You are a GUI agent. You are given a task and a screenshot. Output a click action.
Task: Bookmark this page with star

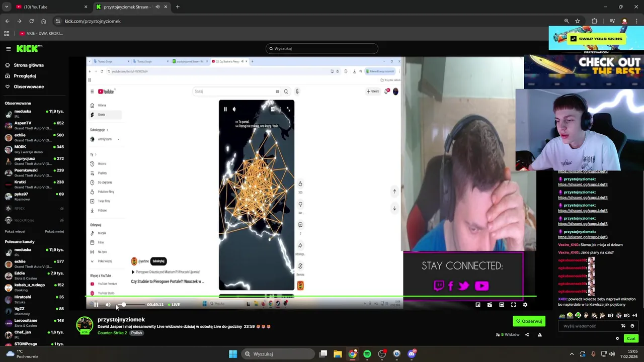click(578, 21)
